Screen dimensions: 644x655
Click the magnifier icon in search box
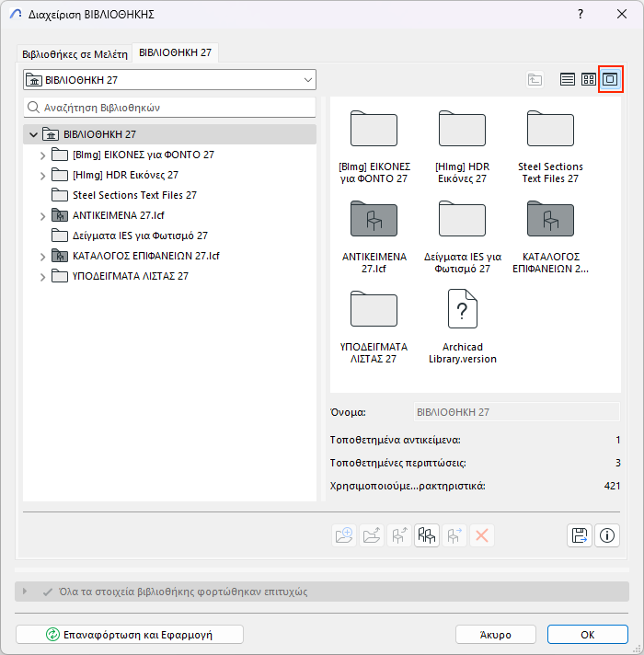pos(33,108)
